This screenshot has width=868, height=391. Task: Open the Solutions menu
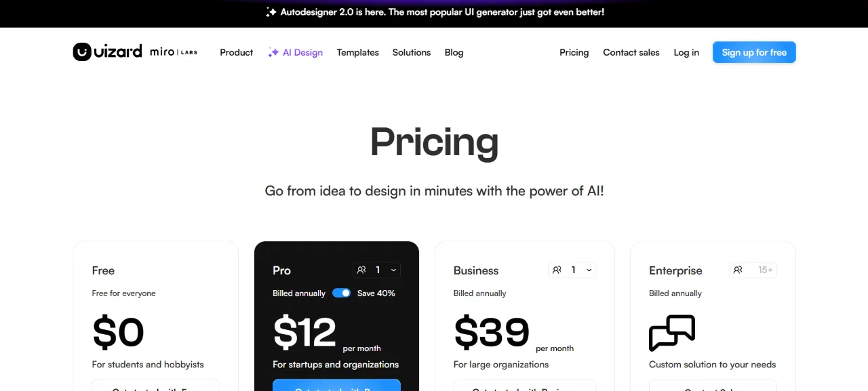click(412, 52)
